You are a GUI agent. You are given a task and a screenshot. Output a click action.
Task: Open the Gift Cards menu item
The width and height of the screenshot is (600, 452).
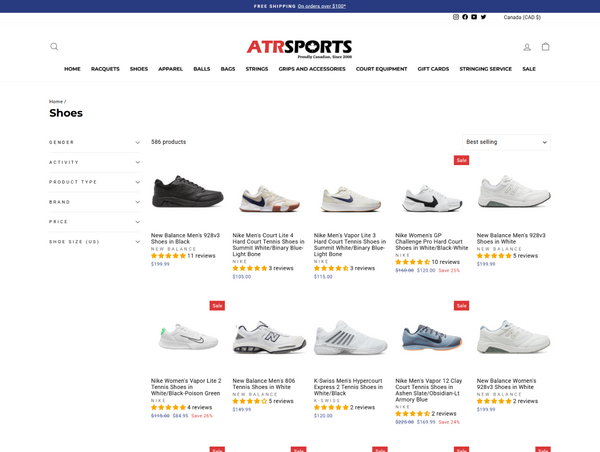pyautogui.click(x=433, y=69)
